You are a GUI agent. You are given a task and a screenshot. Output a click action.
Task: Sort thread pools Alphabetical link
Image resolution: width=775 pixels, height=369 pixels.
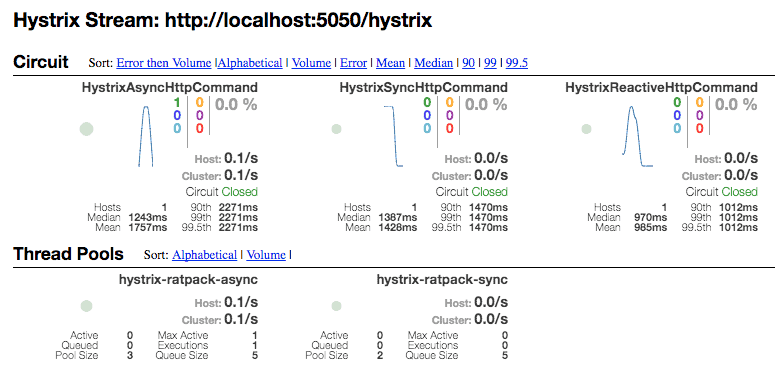click(205, 255)
